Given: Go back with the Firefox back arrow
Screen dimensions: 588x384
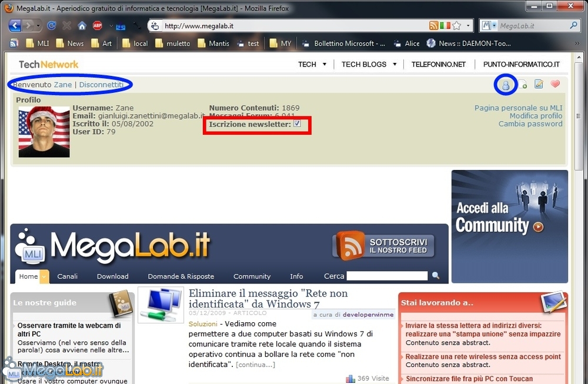Looking at the screenshot, I should [x=15, y=25].
